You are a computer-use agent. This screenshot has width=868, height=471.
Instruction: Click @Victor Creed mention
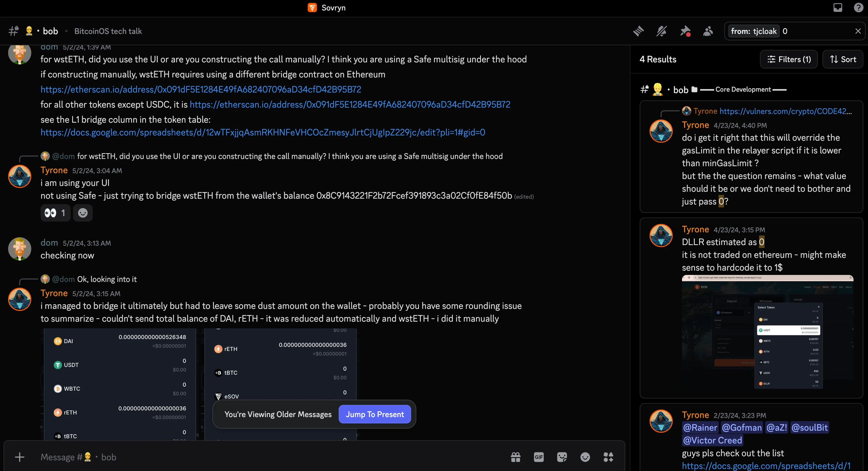712,441
